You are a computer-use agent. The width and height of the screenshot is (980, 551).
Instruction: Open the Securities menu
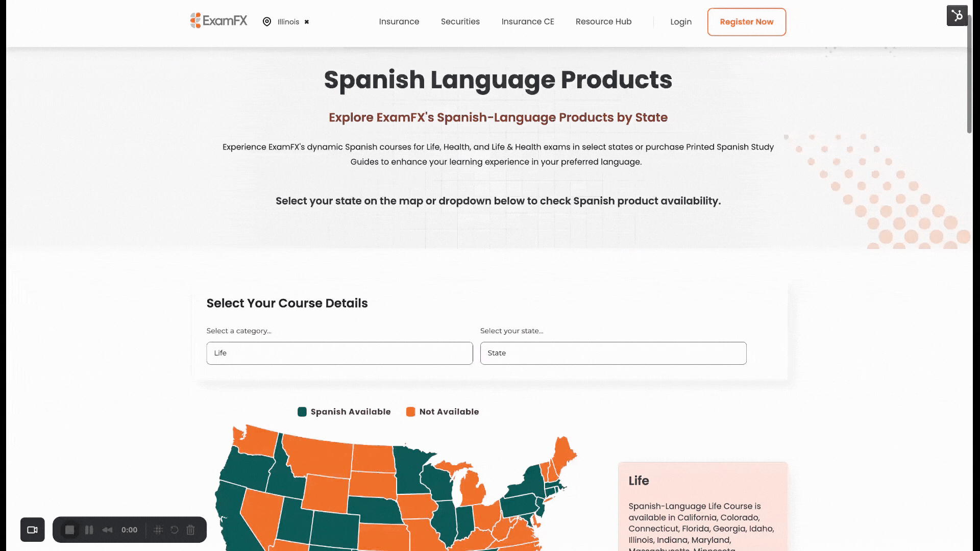point(460,21)
